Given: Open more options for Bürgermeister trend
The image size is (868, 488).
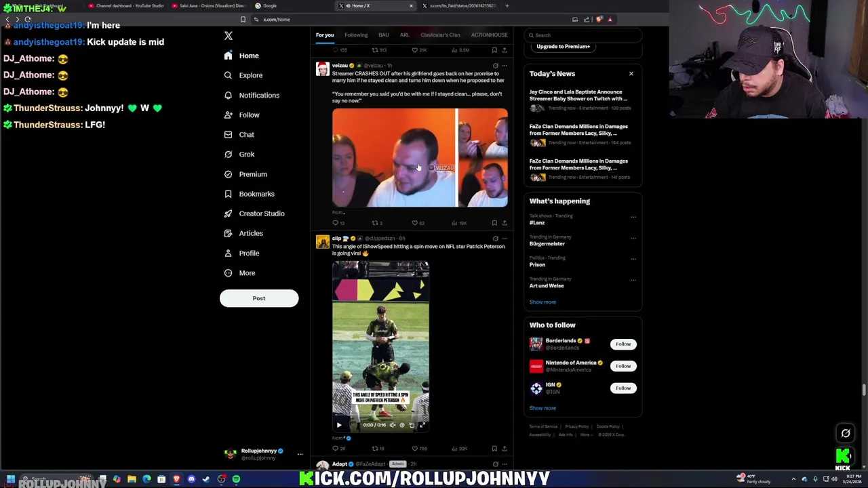Looking at the screenshot, I should [x=633, y=238].
